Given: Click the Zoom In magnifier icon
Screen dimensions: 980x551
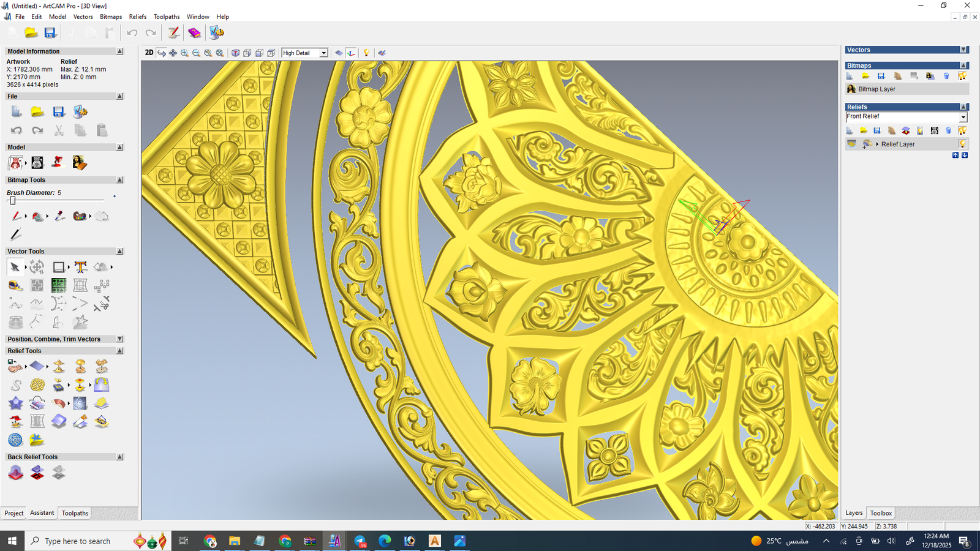Looking at the screenshot, I should (x=184, y=53).
